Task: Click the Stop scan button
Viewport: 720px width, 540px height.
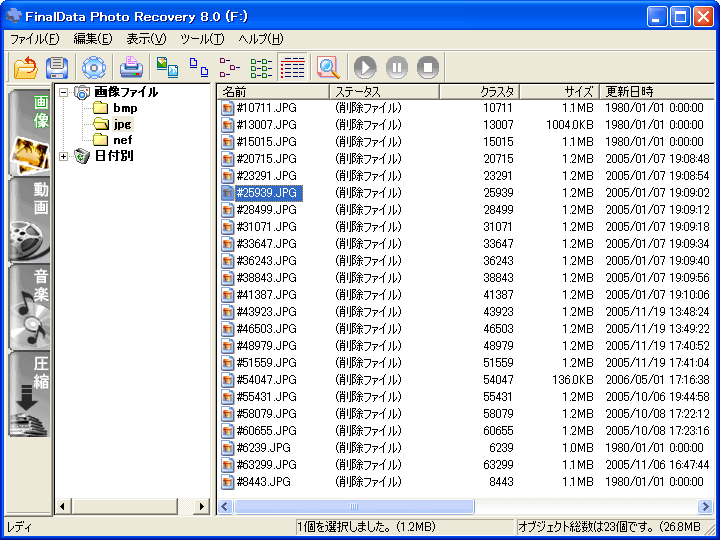Action: pos(428,68)
